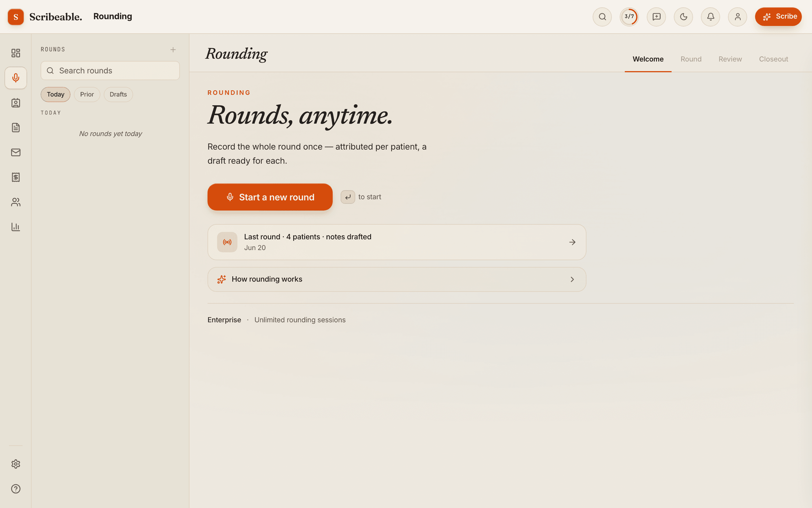Switch to the Review tab
The width and height of the screenshot is (812, 508).
coord(730,59)
